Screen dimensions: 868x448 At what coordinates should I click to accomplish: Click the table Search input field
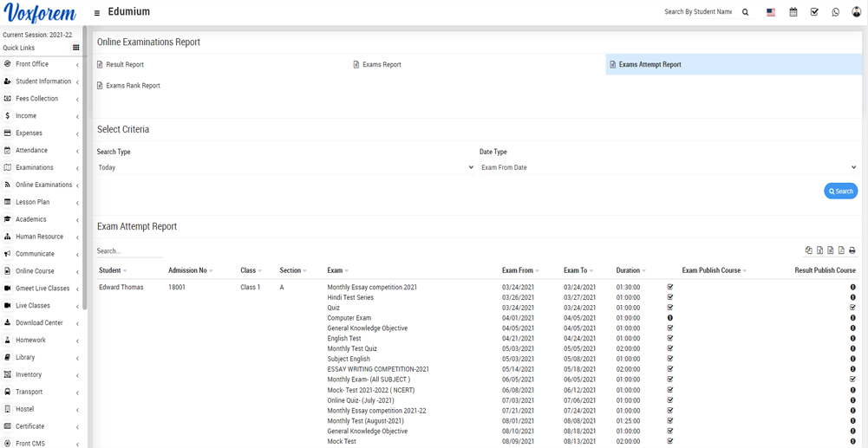130,251
